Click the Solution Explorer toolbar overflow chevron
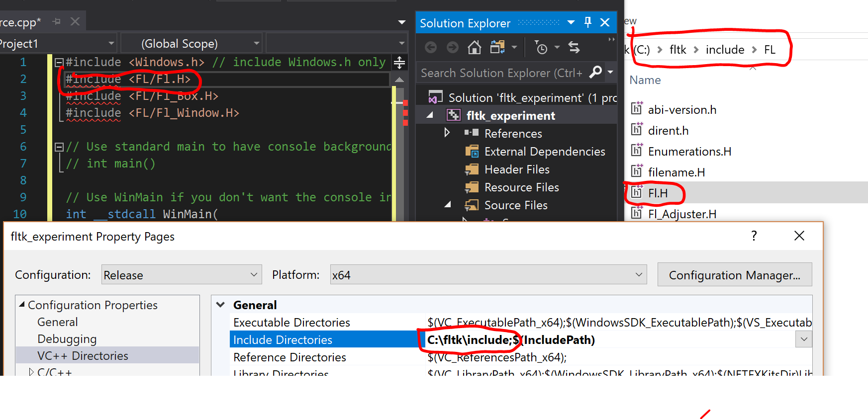Screen dimensions: 868x419 tap(611, 39)
